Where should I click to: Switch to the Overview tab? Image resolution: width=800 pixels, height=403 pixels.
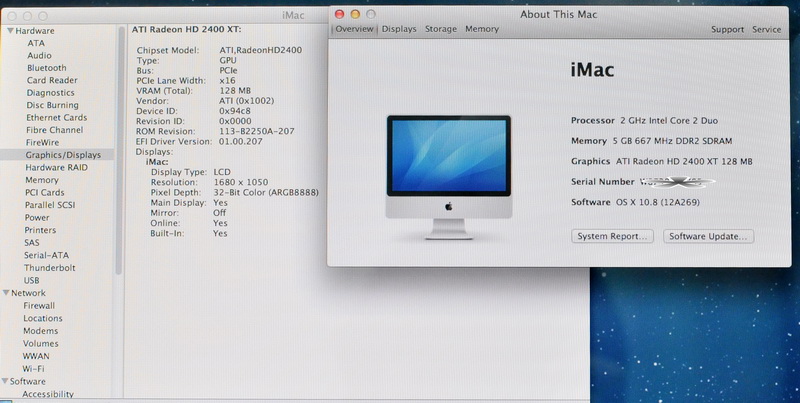click(x=354, y=29)
